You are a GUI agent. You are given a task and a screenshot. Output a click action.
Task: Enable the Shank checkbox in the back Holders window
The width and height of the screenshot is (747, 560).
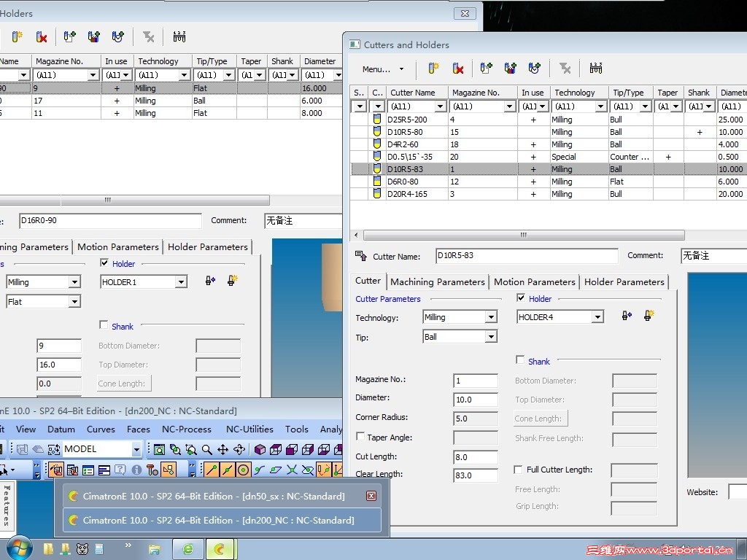(104, 324)
